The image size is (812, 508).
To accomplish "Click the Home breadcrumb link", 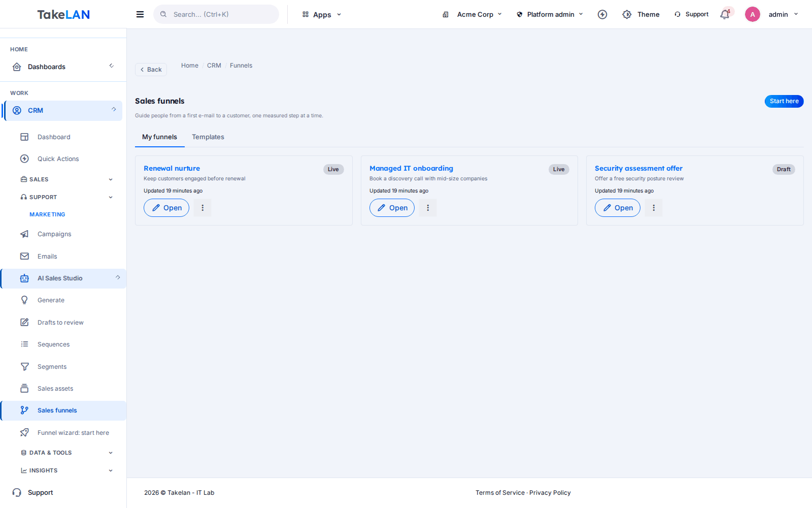I will tap(190, 66).
